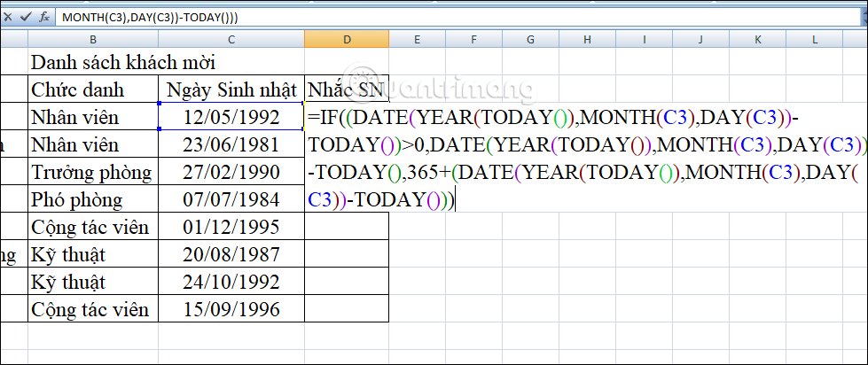Image resolution: width=868 pixels, height=365 pixels.
Task: Select column L header
Action: coord(814,40)
